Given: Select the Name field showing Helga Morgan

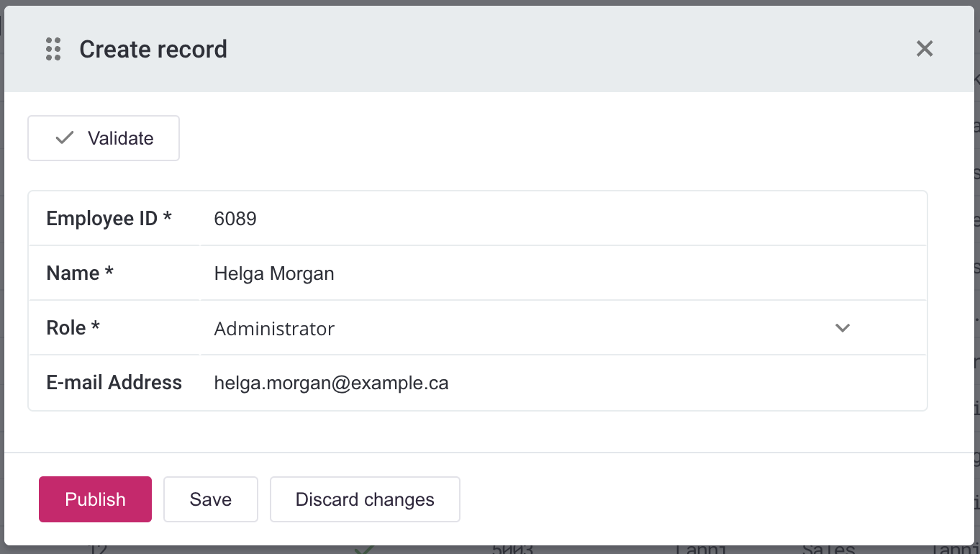Looking at the screenshot, I should pyautogui.click(x=273, y=273).
